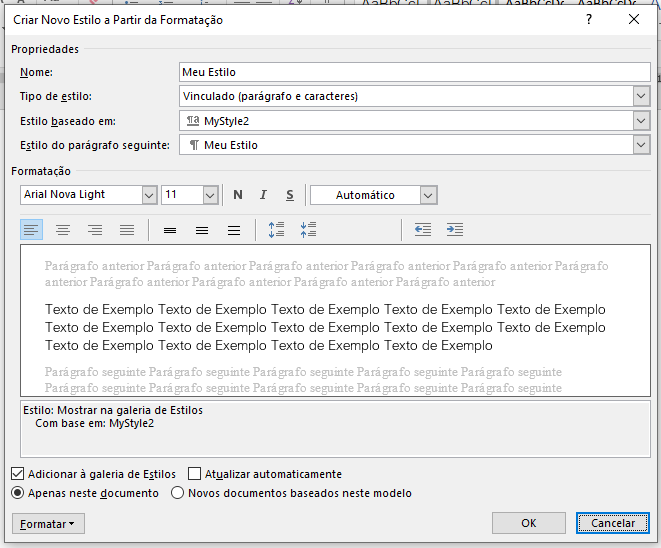Set double line spacing

click(234, 230)
